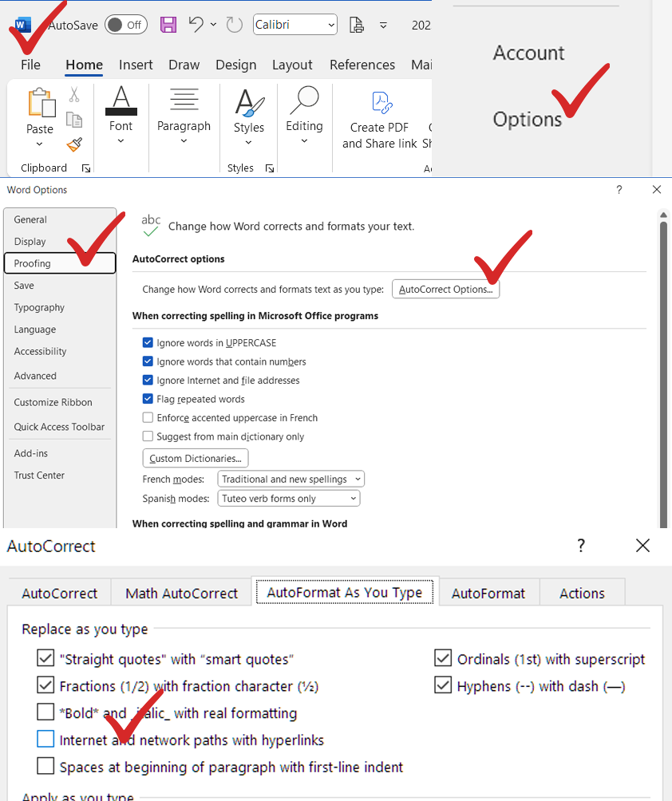Select Proofing in Word Options sidebar
Viewport: 672px width, 801px height.
60,263
